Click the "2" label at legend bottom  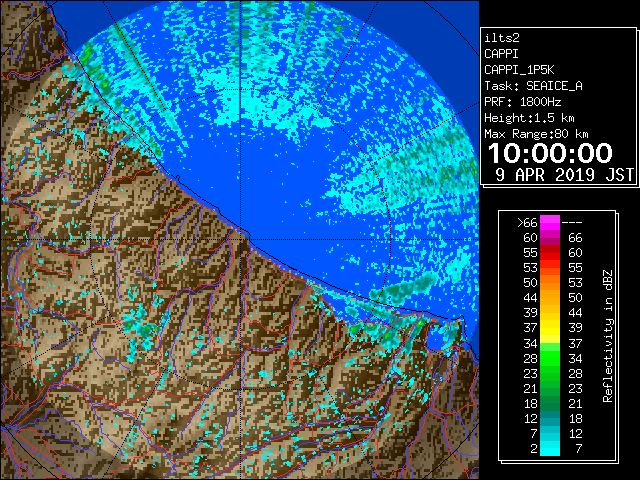coord(534,449)
